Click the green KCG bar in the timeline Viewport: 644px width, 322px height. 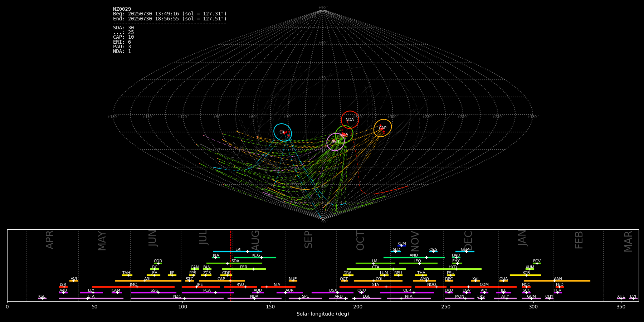[x=255, y=257]
